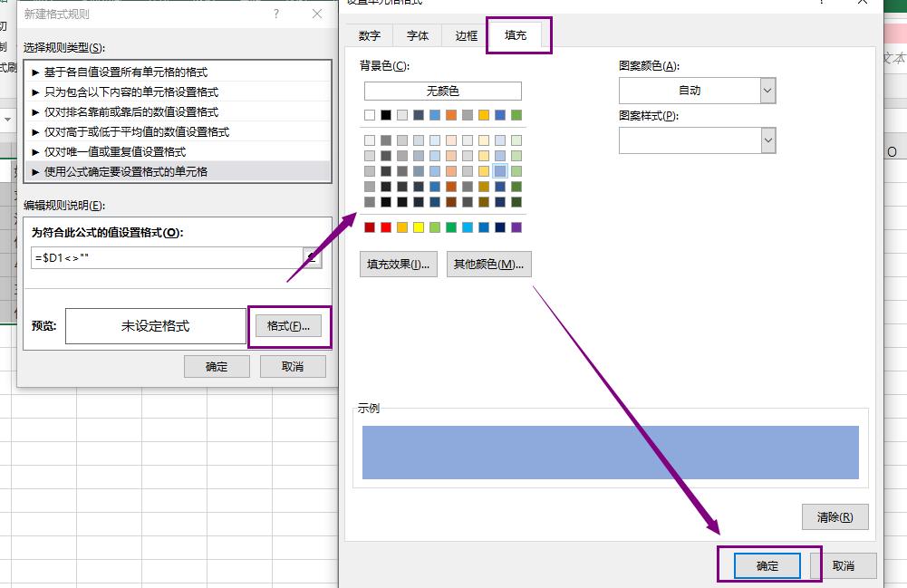Open 填充效果 dialog
907x588 pixels.
pyautogui.click(x=397, y=264)
